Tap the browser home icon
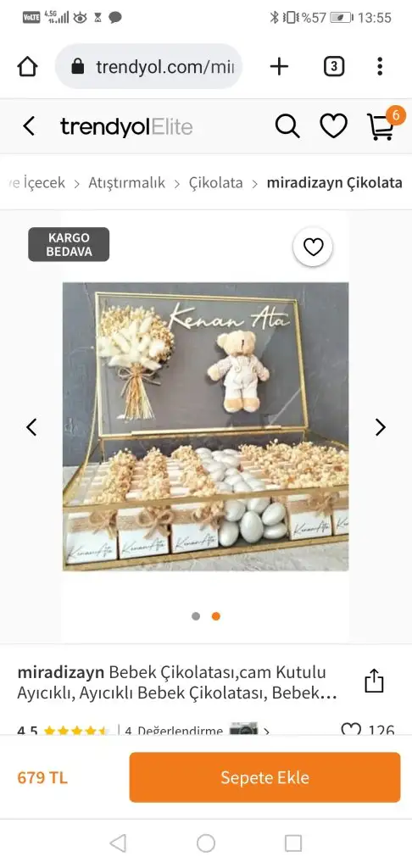 pyautogui.click(x=27, y=67)
